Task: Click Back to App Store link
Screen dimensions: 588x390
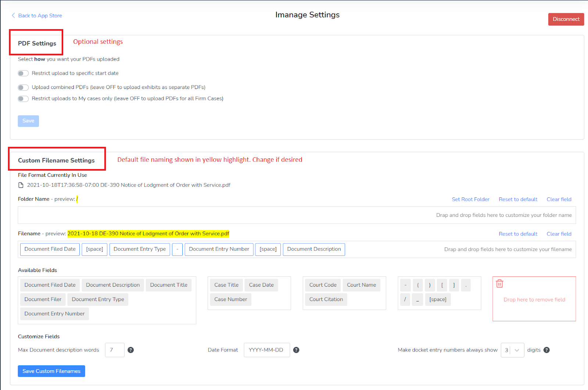Action: pos(40,15)
